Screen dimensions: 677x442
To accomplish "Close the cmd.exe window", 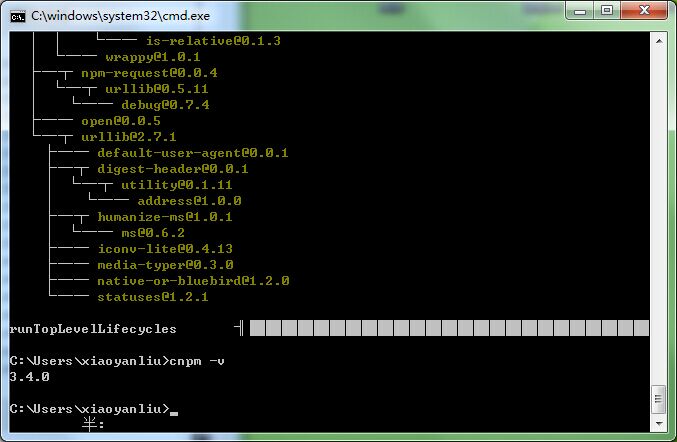I will click(x=644, y=11).
